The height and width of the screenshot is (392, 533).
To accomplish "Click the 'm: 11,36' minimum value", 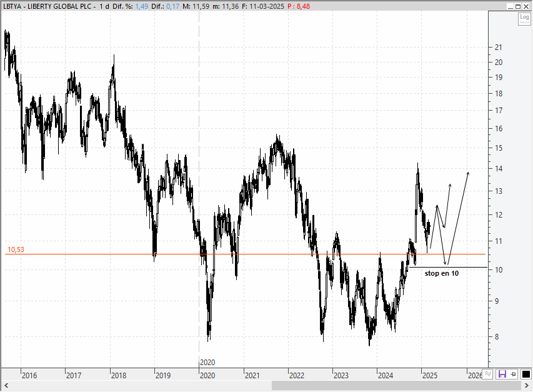I will 226,6.
